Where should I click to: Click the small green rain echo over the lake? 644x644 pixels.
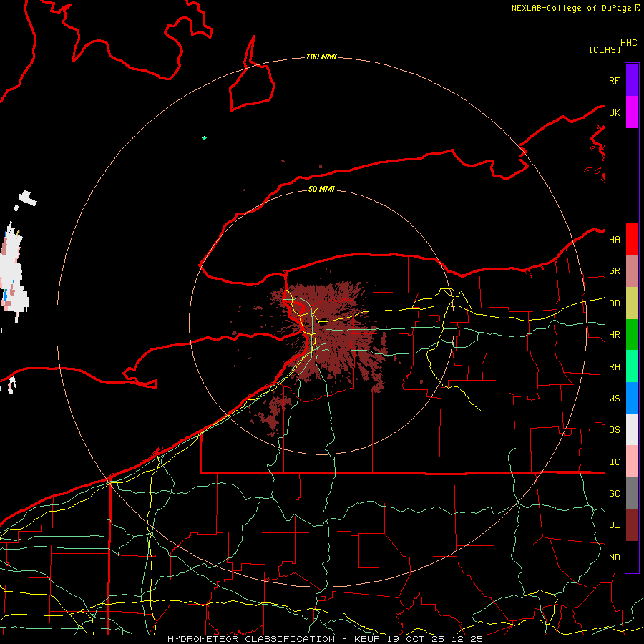click(x=204, y=137)
